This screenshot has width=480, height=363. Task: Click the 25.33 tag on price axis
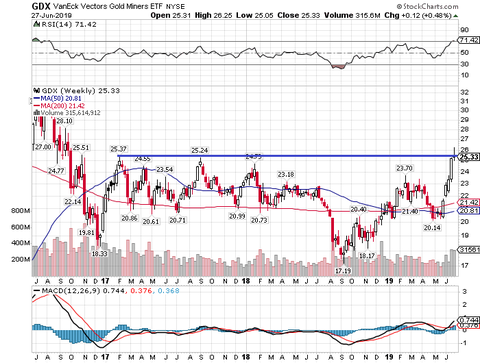coord(469,157)
